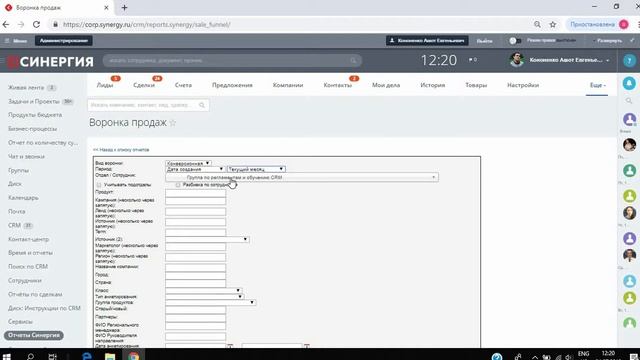Screen dimensions: 640x360
Task: Open the Класс dropdown
Action: click(x=203, y=290)
